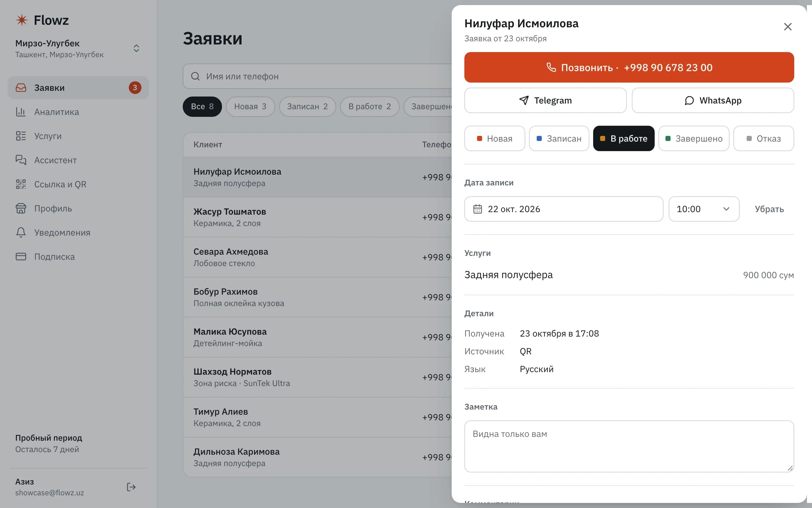Open Севара Ахмедова request row
This screenshot has height=508, width=812.
point(318,257)
